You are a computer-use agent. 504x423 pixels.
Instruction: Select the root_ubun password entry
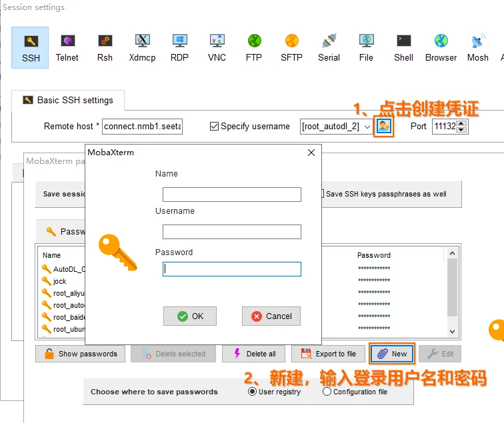(x=63, y=328)
